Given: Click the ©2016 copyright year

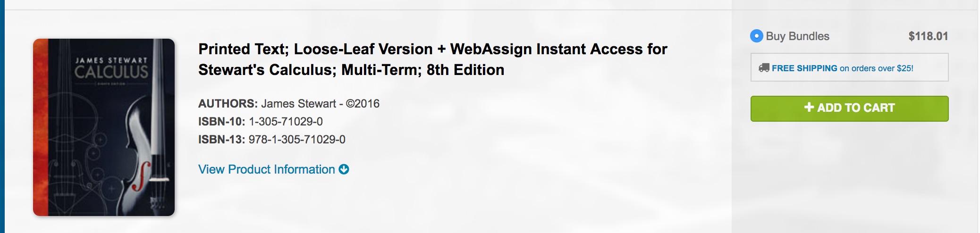Looking at the screenshot, I should pyautogui.click(x=363, y=104).
